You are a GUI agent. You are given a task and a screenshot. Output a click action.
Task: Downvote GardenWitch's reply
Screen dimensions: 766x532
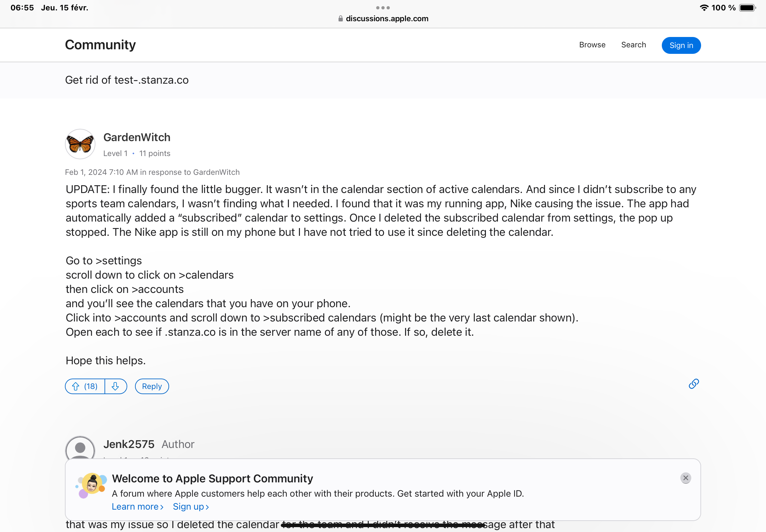click(x=115, y=386)
